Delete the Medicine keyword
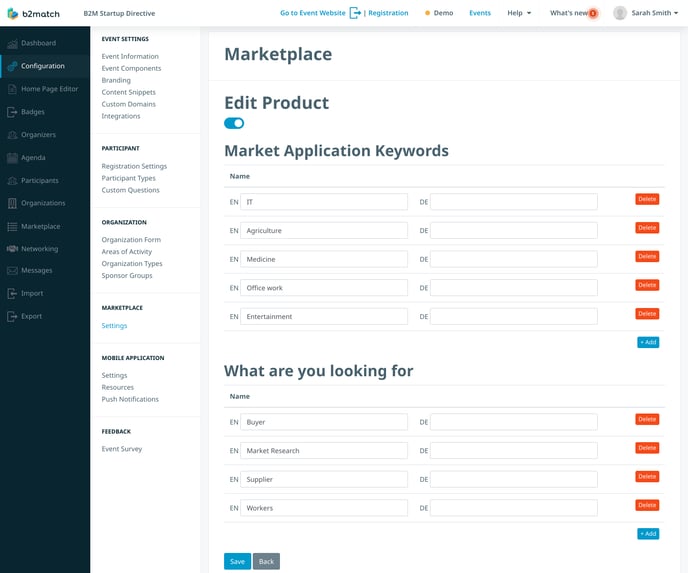 pos(647,256)
